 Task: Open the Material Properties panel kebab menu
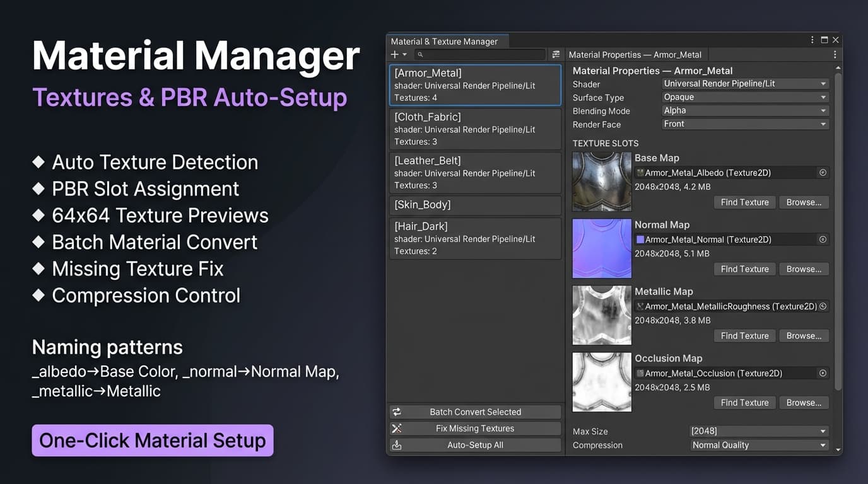point(835,54)
